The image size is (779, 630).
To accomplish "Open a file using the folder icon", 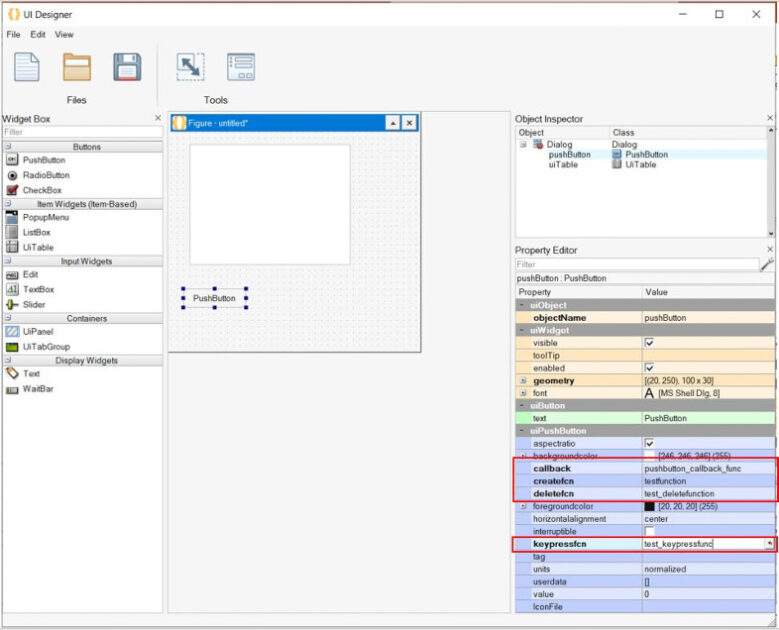I will 77,67.
